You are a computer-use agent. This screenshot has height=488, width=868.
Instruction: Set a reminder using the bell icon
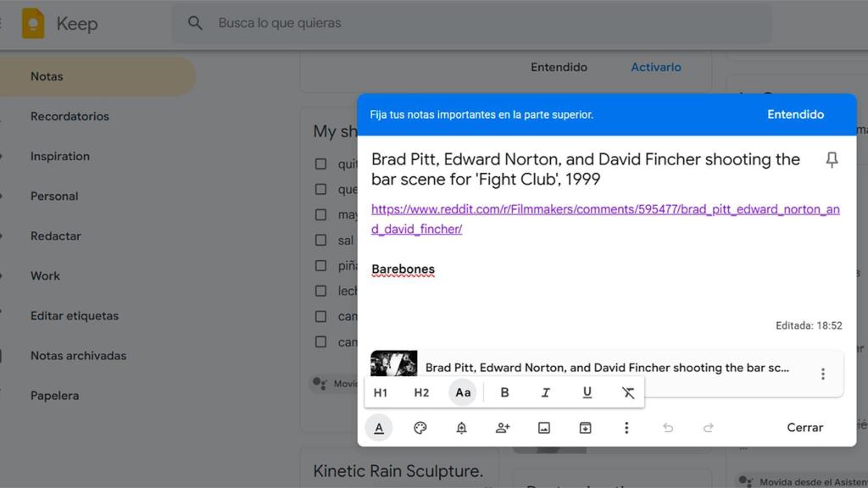[461, 428]
